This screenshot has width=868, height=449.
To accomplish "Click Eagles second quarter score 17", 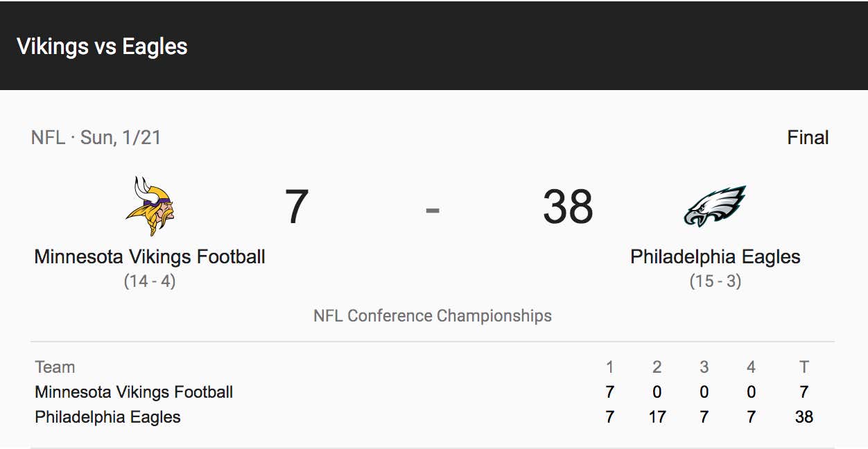I will click(x=657, y=417).
